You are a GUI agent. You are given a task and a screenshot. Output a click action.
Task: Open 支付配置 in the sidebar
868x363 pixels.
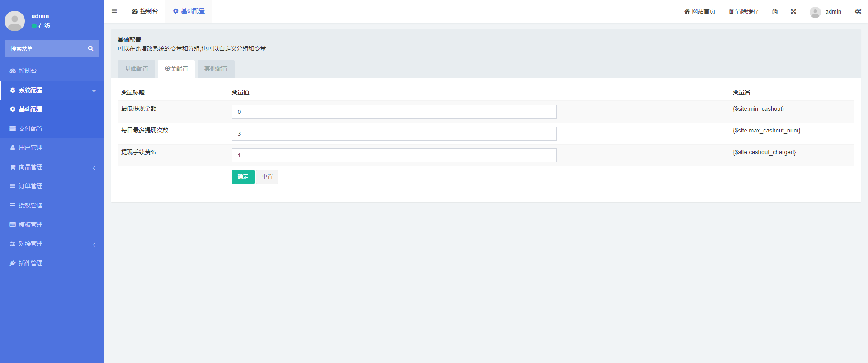(x=31, y=129)
